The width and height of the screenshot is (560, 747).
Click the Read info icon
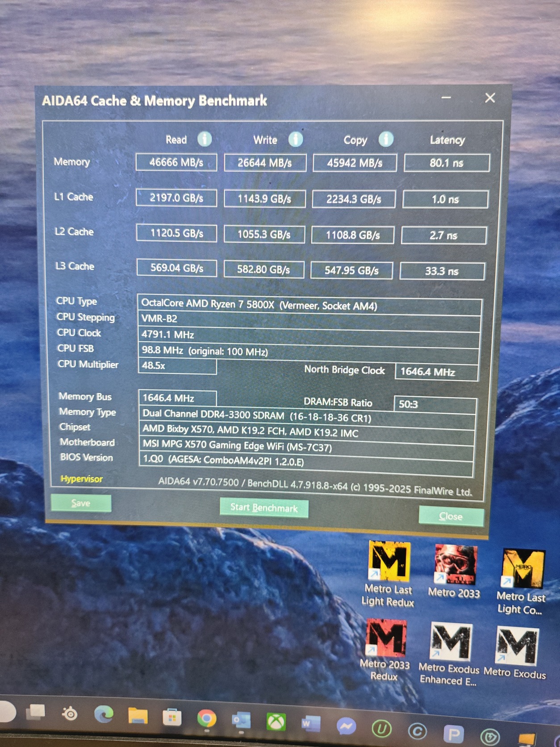click(205, 139)
